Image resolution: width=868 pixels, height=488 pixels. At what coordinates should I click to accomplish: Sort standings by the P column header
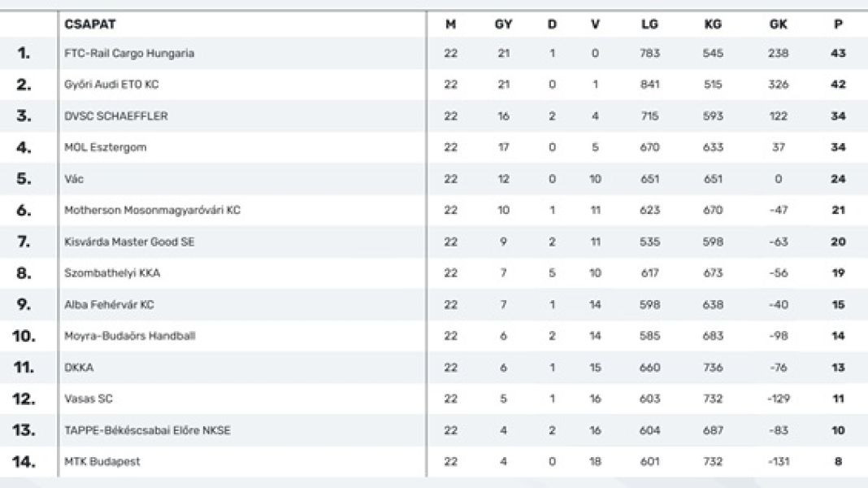point(838,24)
